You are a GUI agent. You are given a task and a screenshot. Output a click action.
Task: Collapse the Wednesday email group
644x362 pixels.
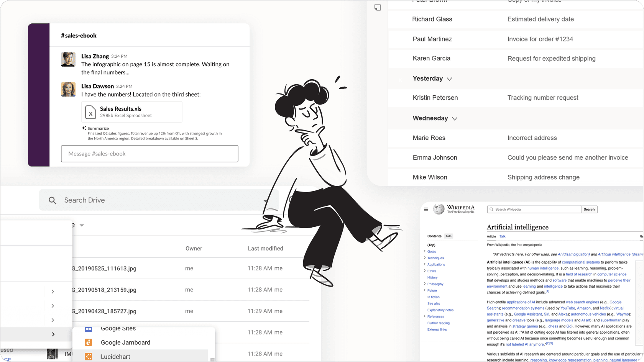coord(455,119)
